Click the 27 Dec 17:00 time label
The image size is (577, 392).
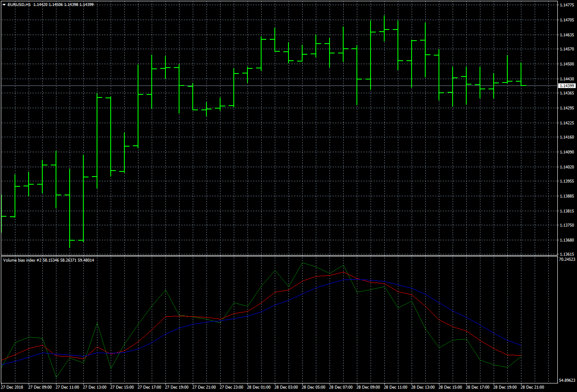[x=149, y=387]
